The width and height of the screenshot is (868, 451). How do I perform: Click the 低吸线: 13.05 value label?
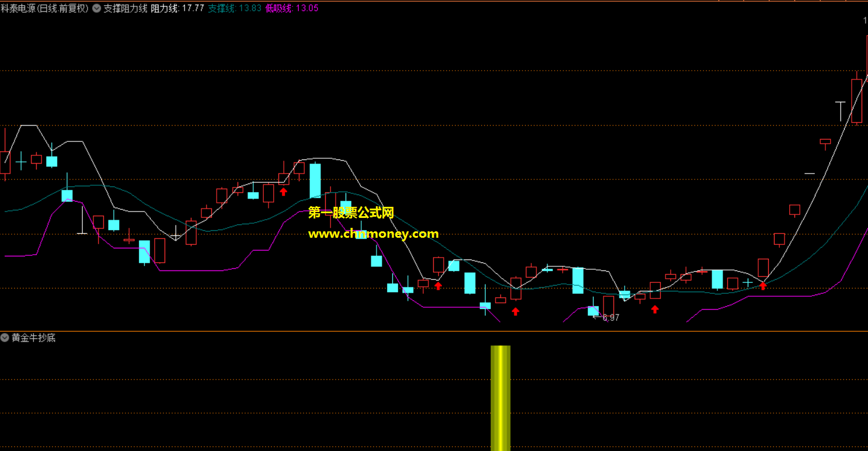click(x=292, y=8)
